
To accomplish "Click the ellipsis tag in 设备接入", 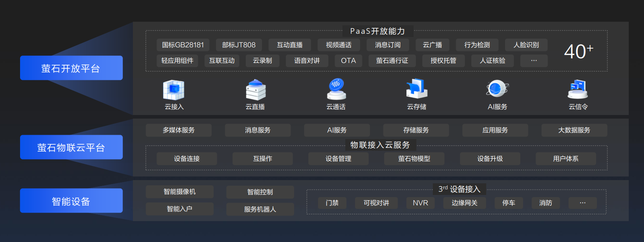I will tap(583, 203).
